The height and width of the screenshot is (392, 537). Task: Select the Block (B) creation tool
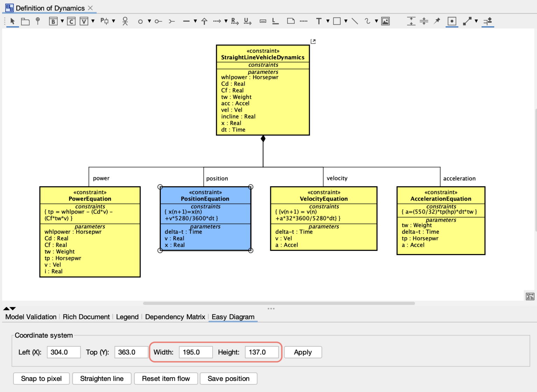[53, 21]
